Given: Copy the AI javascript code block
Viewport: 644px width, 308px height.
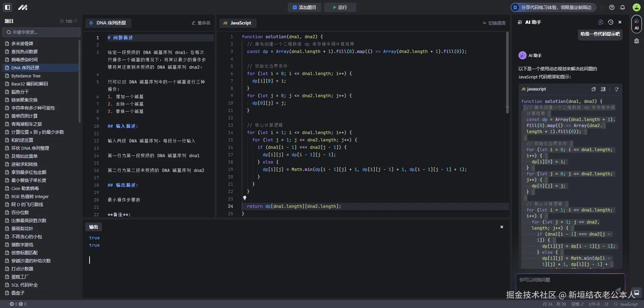Looking at the screenshot, I should pos(594,89).
